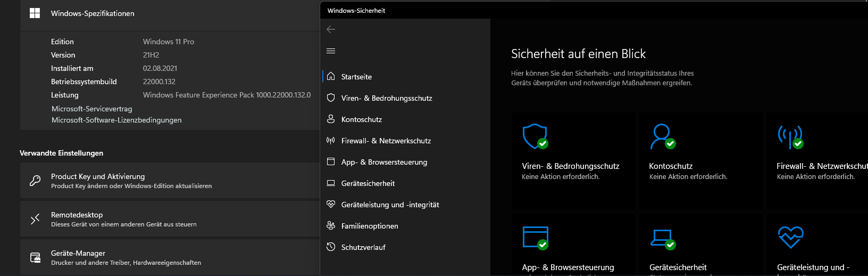Select Firewall- & Netzwerkschutz in sidebar

tap(386, 141)
